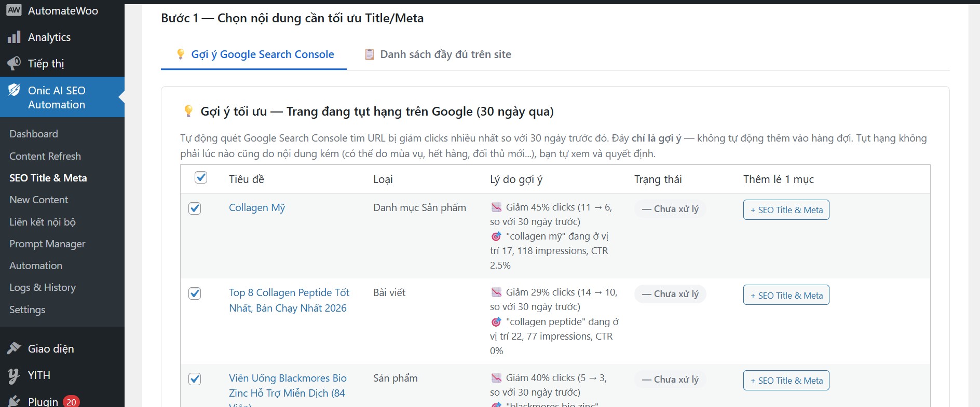
Task: Click the YITH logo icon
Action: 14,375
